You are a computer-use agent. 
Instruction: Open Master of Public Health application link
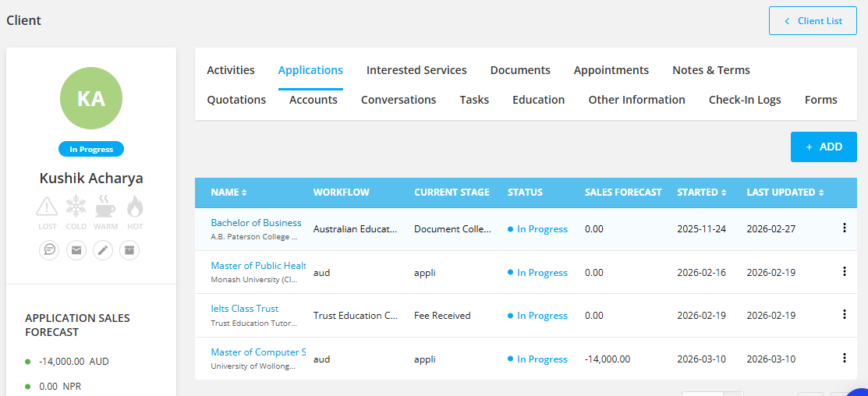258,266
